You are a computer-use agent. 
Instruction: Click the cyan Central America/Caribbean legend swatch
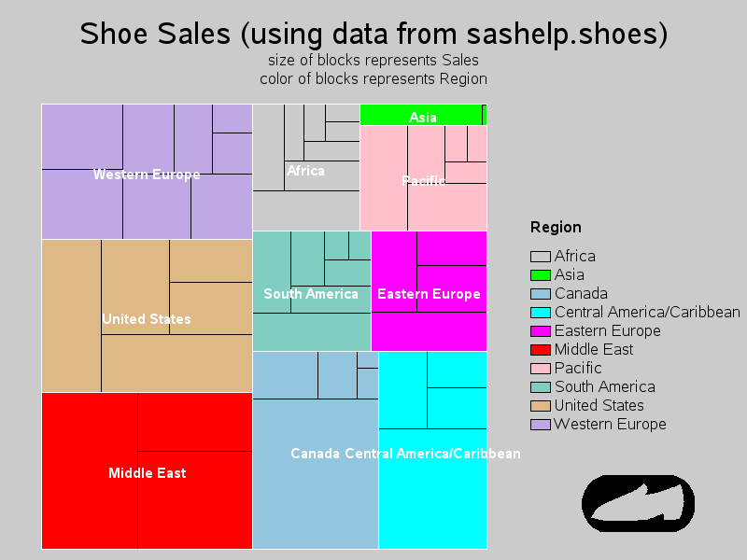pos(541,313)
